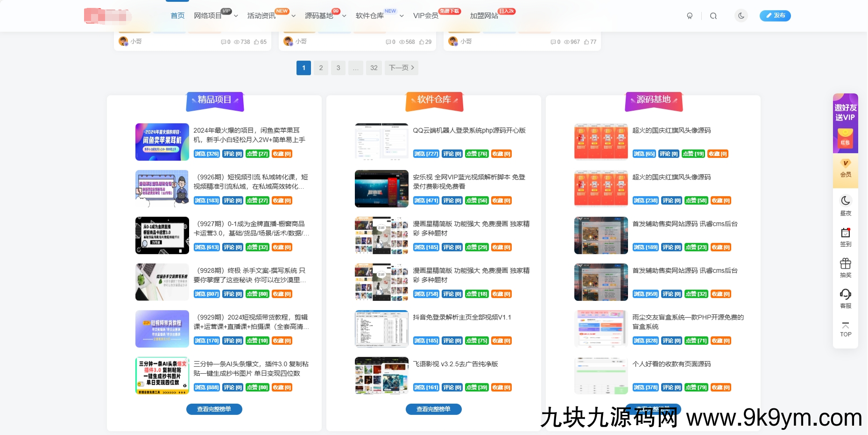Click 下一页 next page button
This screenshot has height=435, width=868.
[401, 68]
